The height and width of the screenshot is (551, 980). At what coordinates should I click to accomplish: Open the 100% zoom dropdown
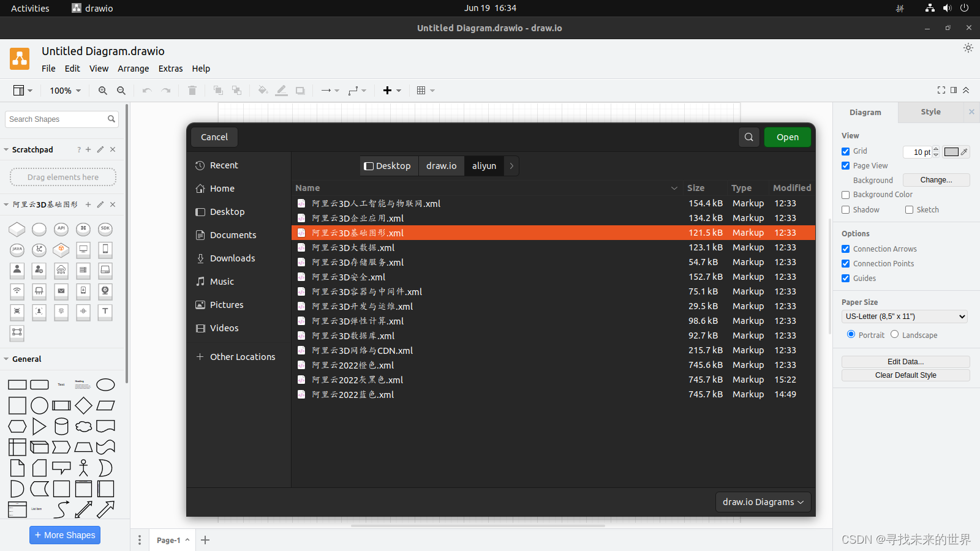pyautogui.click(x=66, y=91)
